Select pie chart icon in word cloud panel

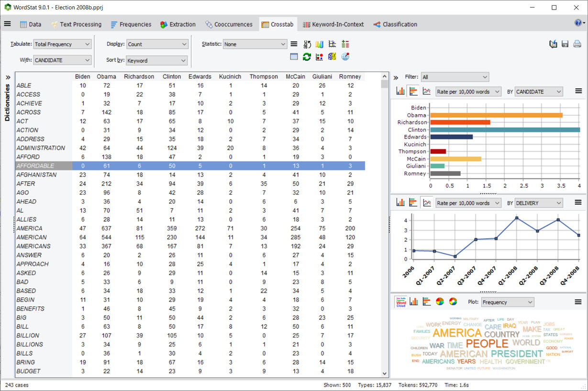440,302
